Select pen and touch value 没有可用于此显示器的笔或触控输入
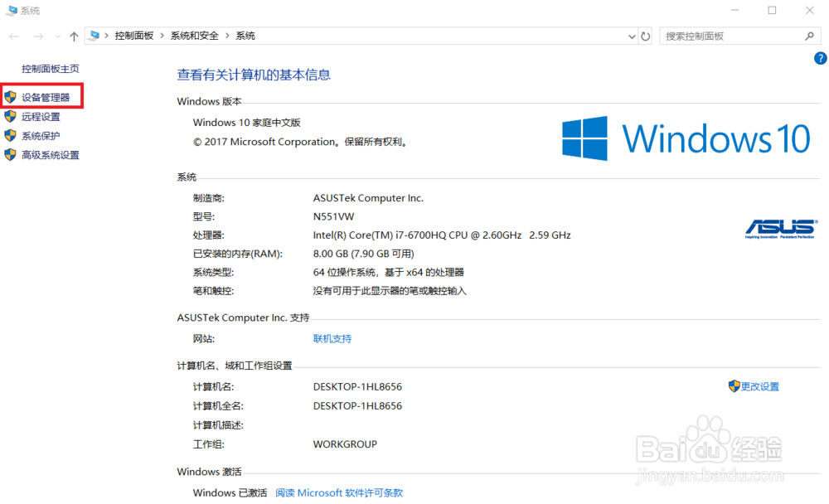 390,291
